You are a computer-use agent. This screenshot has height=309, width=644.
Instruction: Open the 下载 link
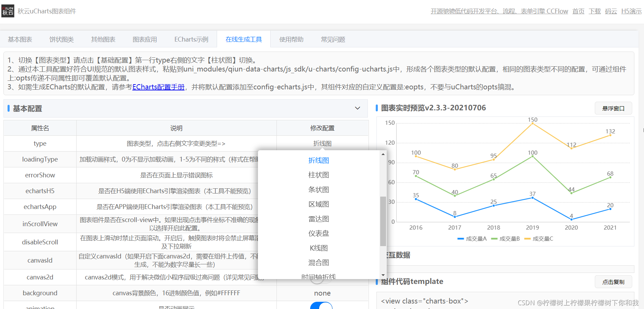[x=595, y=11]
